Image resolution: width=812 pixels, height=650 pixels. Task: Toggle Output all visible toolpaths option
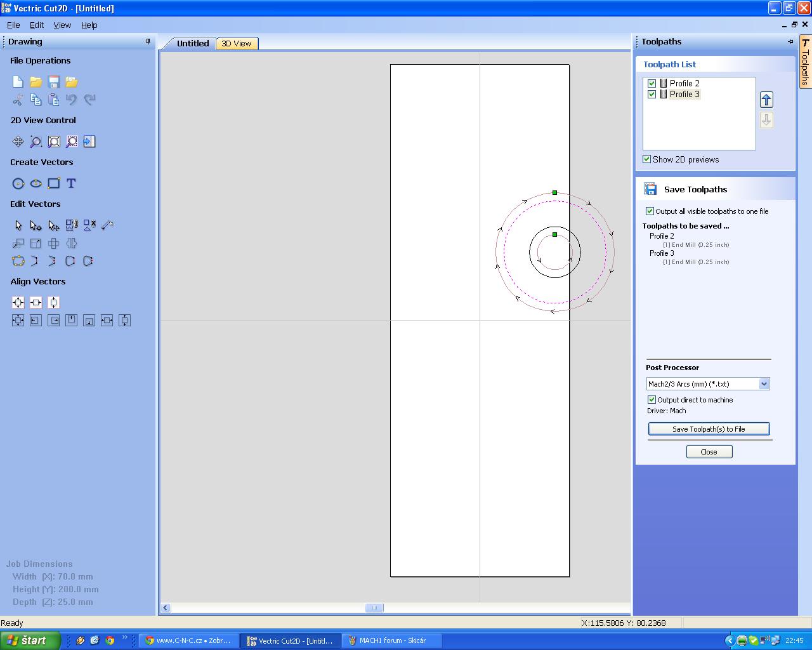(650, 211)
